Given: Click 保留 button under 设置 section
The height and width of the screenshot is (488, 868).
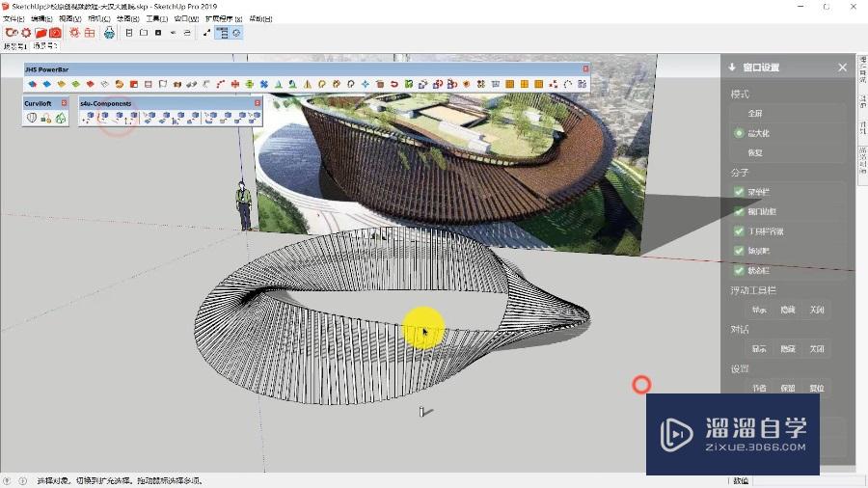Looking at the screenshot, I should coord(788,388).
